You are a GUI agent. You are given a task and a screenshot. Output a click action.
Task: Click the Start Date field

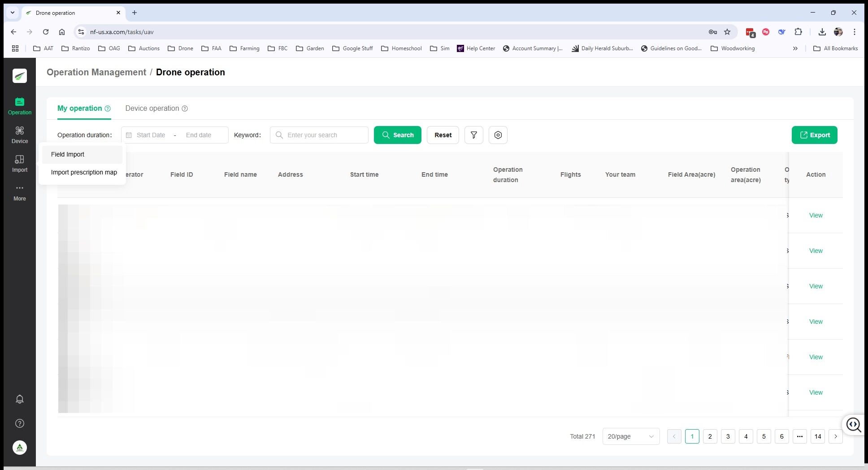(x=151, y=135)
